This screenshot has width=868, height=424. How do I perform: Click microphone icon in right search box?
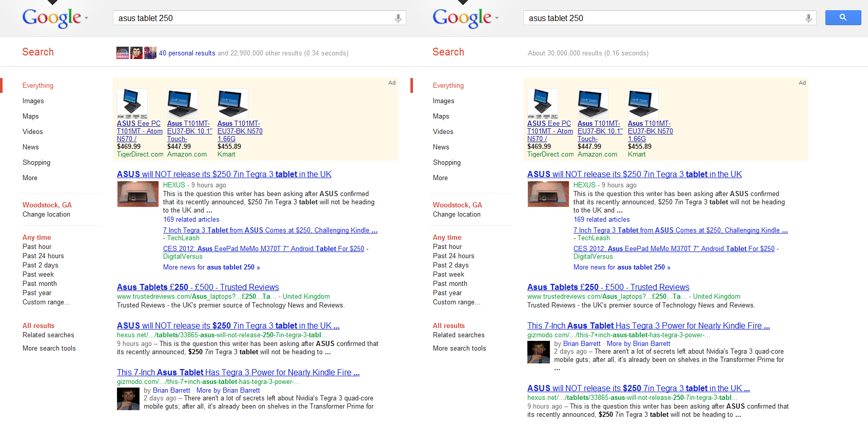(x=808, y=18)
